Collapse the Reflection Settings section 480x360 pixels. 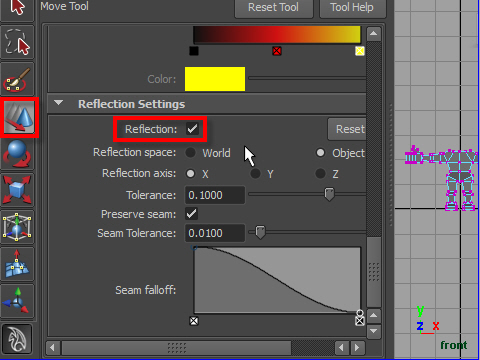(59, 103)
